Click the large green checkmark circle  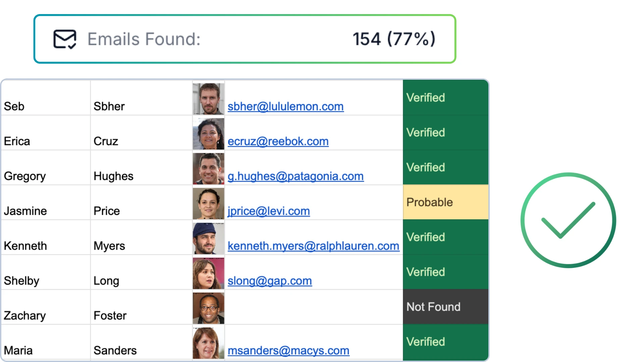[568, 220]
